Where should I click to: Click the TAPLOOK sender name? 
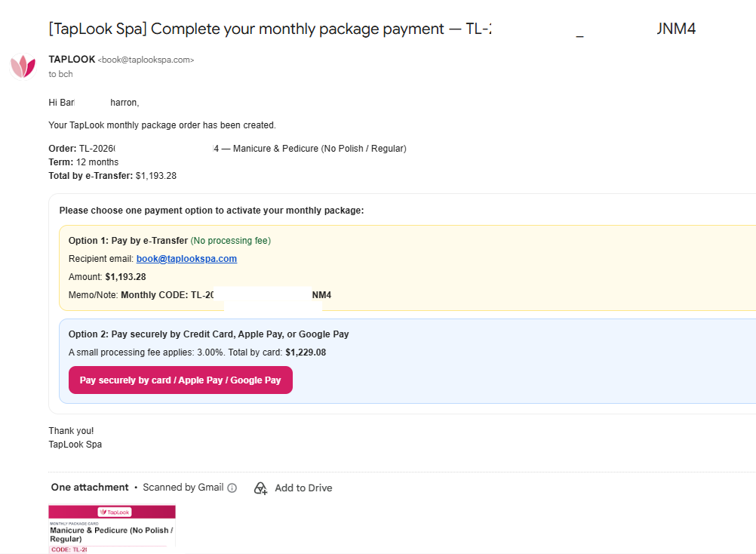click(x=72, y=60)
